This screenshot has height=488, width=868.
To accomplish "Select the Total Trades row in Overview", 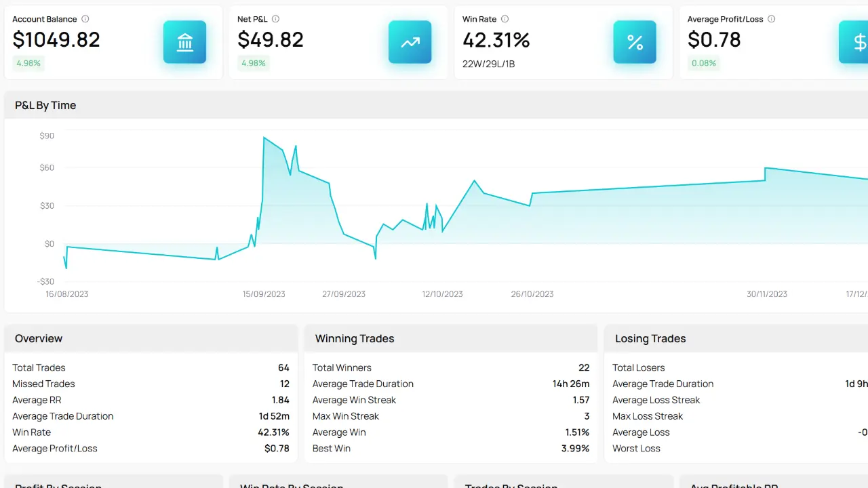I will point(151,367).
